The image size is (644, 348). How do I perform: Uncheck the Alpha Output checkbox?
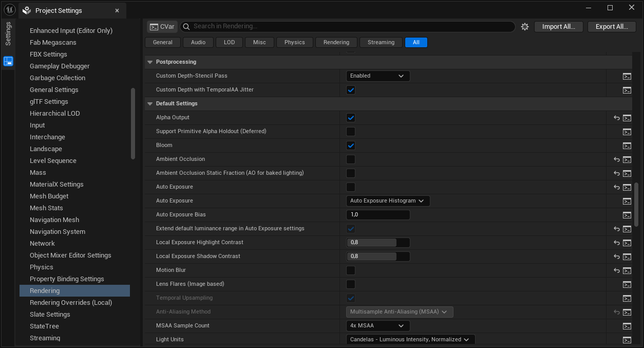(x=351, y=118)
